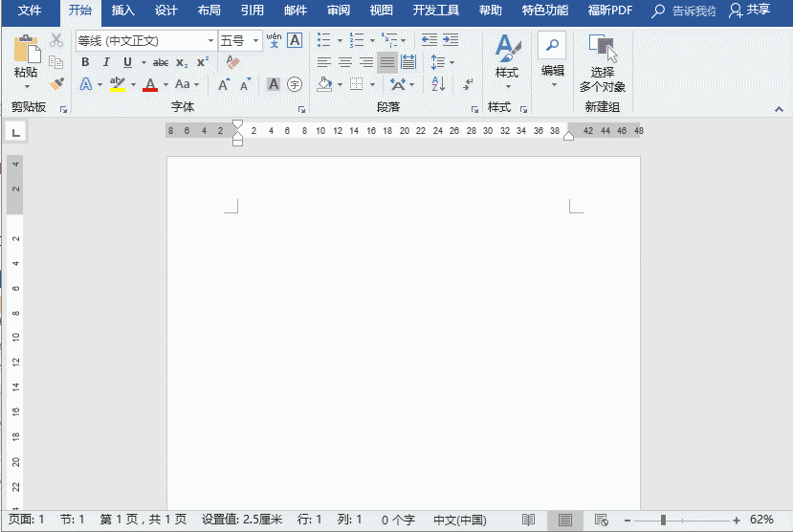793x532 pixels.
Task: Toggle Bold formatting
Action: pyautogui.click(x=85, y=62)
